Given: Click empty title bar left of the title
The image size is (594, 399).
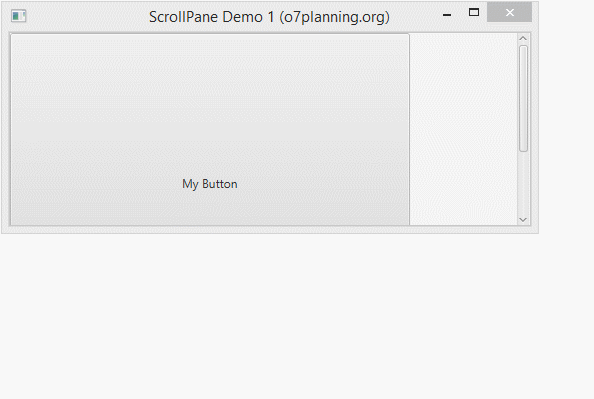Looking at the screenshot, I should [x=87, y=17].
